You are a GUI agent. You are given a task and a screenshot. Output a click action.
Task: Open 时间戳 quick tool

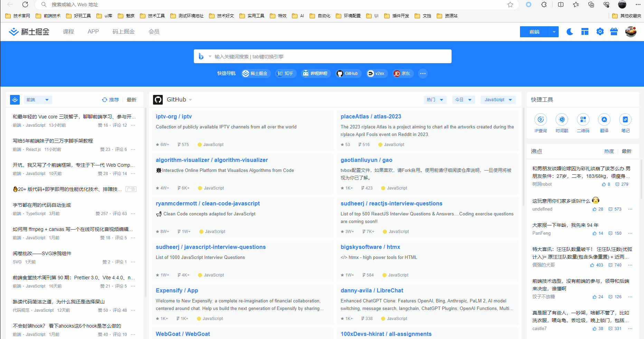pos(562,123)
